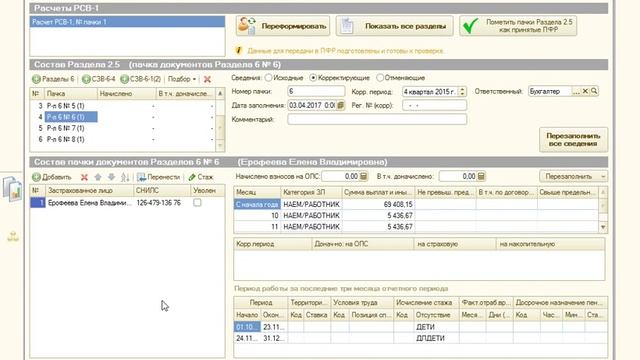The height and width of the screenshot is (360, 640).
Task: Move insured person down with arrow icon
Action: pos(111,177)
